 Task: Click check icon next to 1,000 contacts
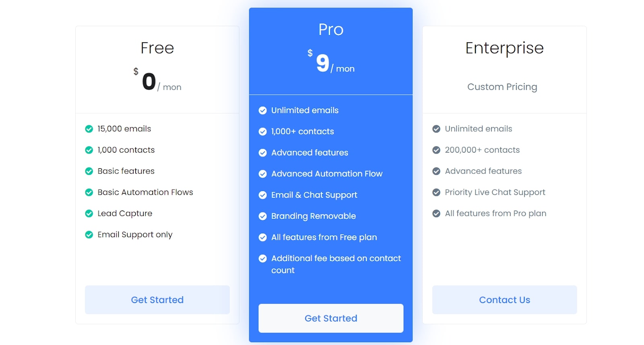(x=89, y=150)
